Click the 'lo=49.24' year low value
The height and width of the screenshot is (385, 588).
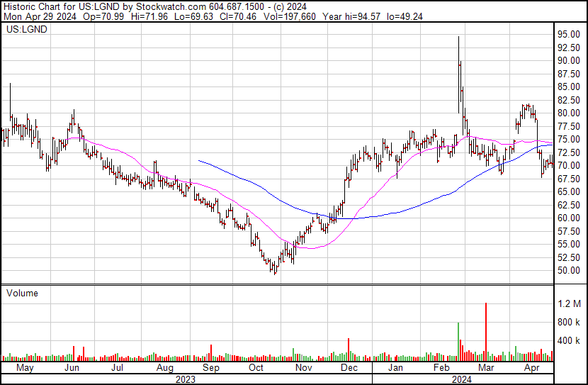click(405, 16)
